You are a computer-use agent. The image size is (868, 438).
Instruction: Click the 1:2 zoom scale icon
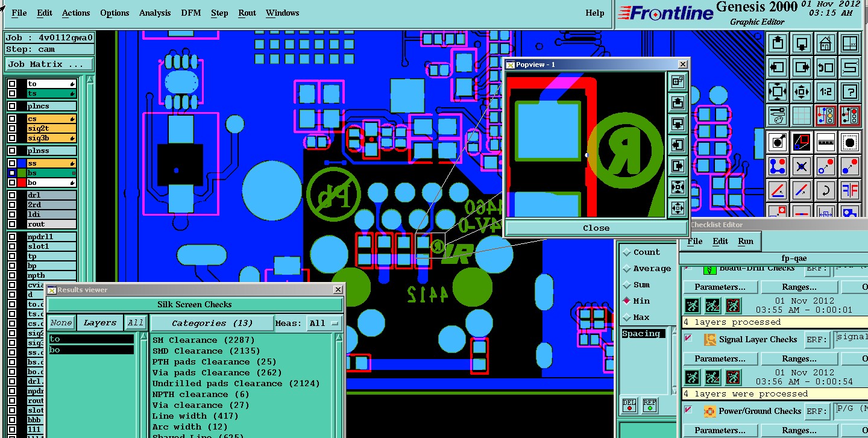point(825,92)
